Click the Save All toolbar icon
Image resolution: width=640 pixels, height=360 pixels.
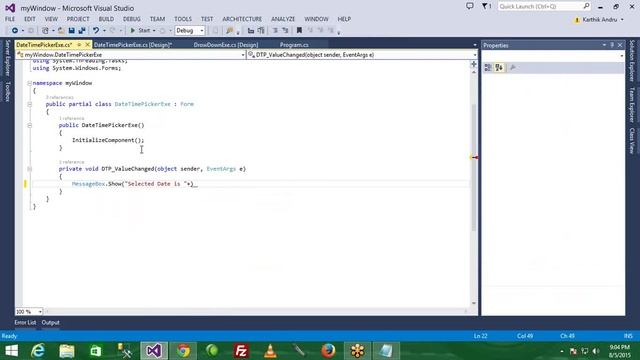[82, 31]
